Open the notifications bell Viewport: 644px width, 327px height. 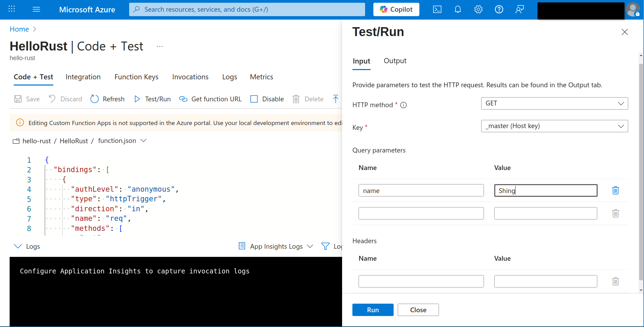point(458,9)
